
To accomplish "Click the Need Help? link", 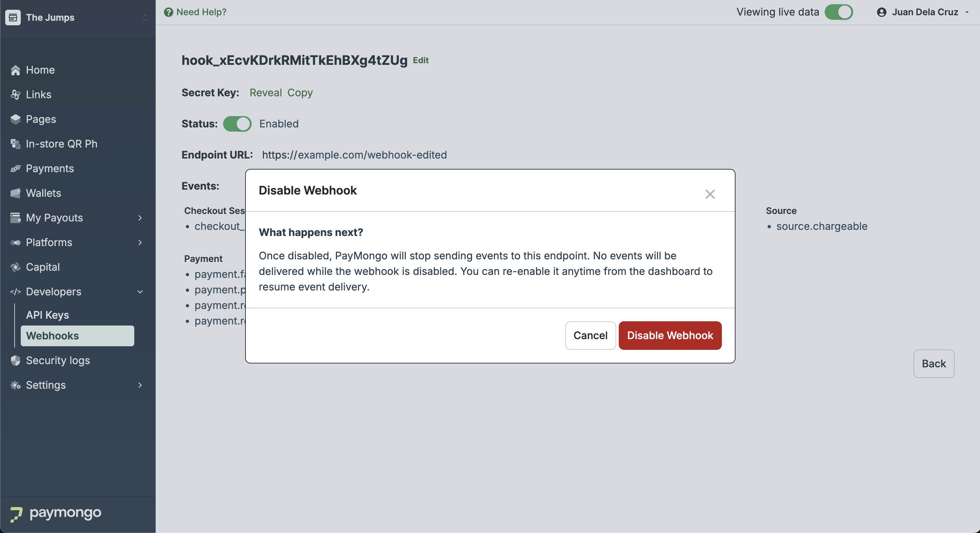I will click(201, 12).
